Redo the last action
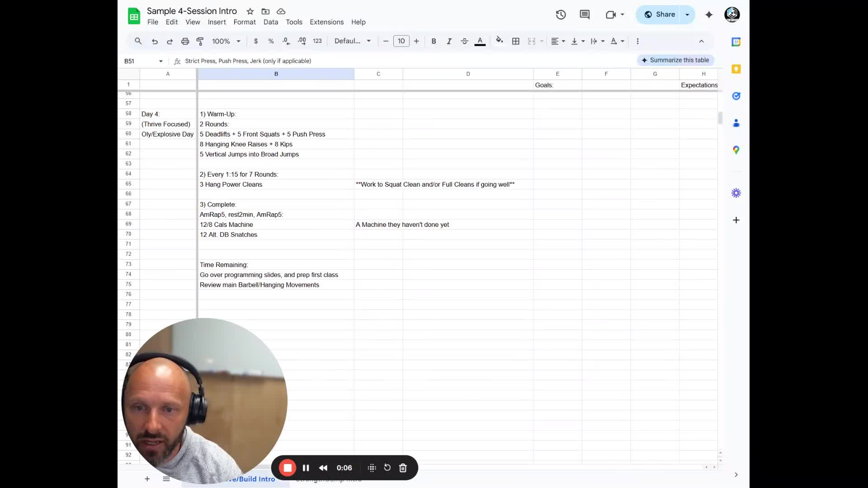Image resolution: width=868 pixels, height=488 pixels. [x=170, y=41]
